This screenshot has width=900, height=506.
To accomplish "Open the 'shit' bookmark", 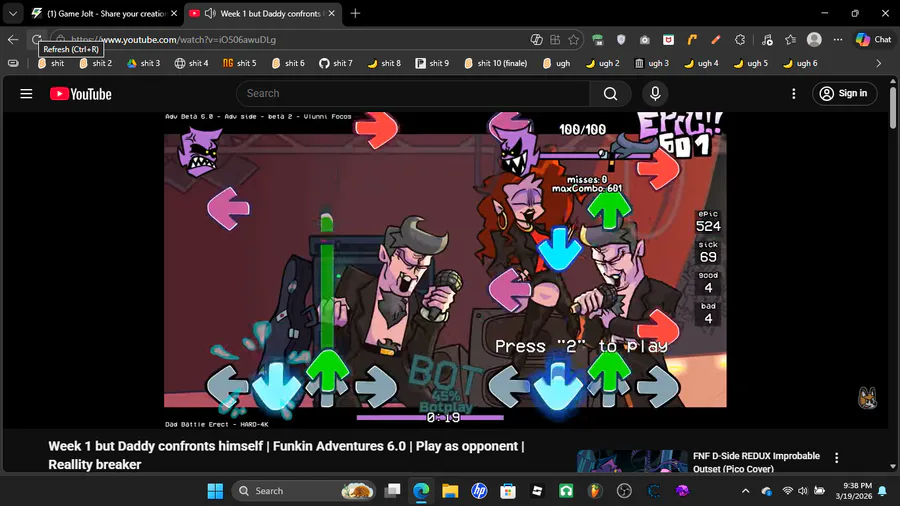I will (51, 63).
